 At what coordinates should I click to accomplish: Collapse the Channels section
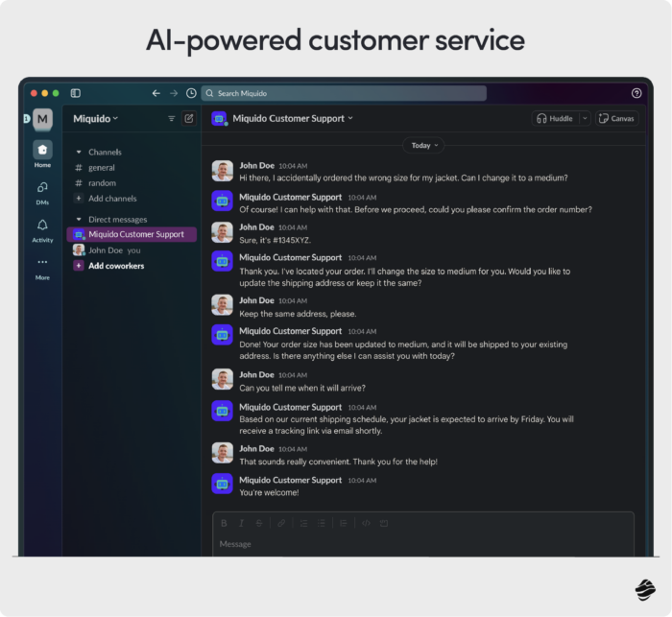pos(79,153)
